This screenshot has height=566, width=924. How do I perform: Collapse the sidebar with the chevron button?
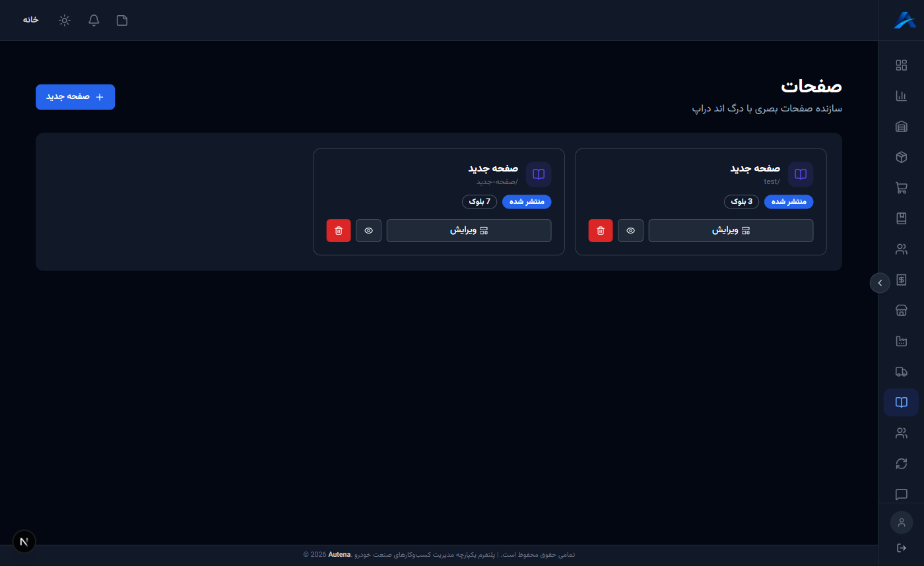[x=880, y=282]
